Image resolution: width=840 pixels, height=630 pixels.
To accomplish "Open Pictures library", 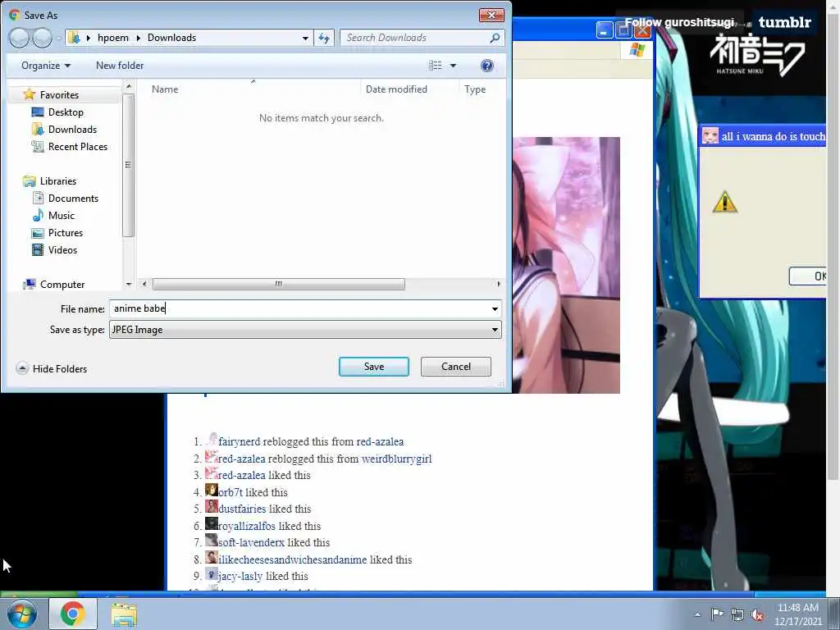I will click(66, 232).
